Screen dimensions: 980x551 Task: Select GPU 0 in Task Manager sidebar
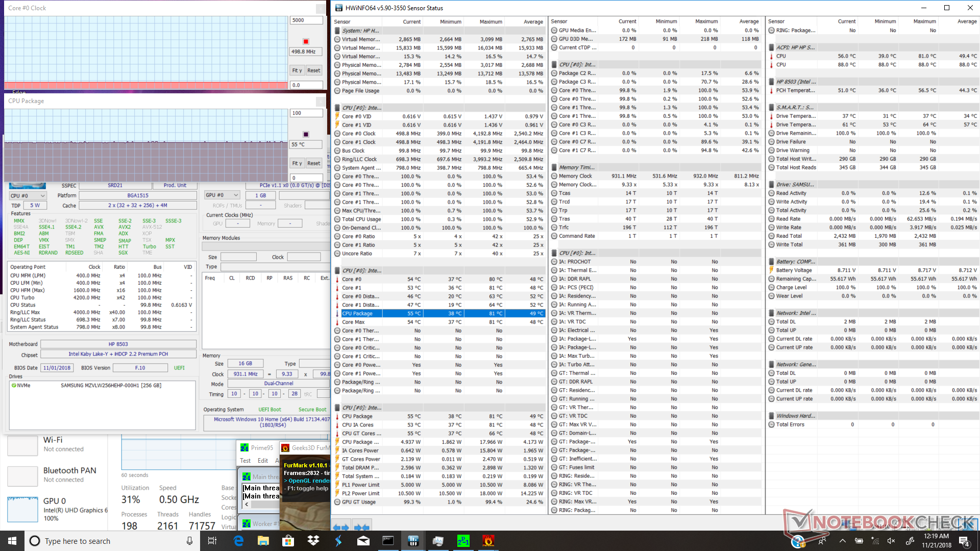57,509
